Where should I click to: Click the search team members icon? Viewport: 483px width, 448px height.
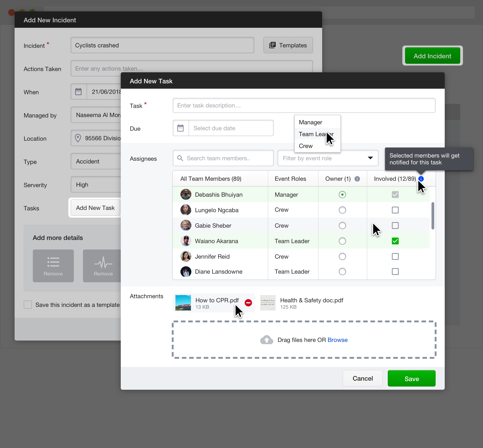(180, 158)
